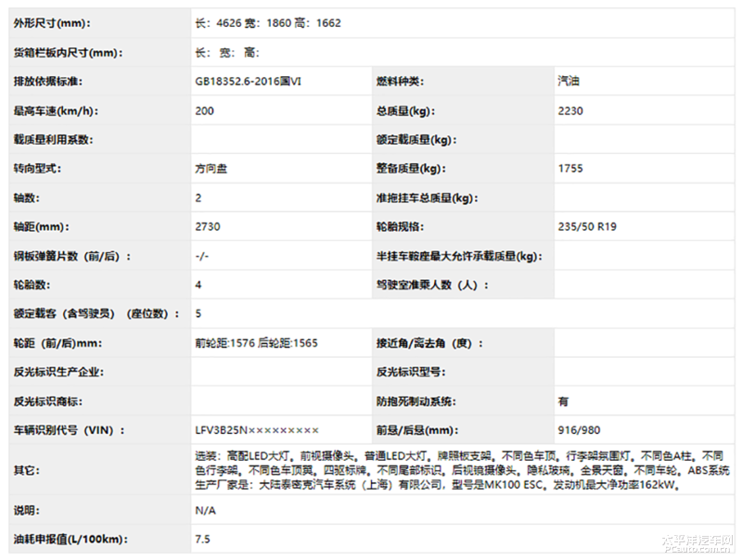Viewport: 742px width, 560px height.
Task: Select the 说明 value N/A
Action: click(x=205, y=510)
